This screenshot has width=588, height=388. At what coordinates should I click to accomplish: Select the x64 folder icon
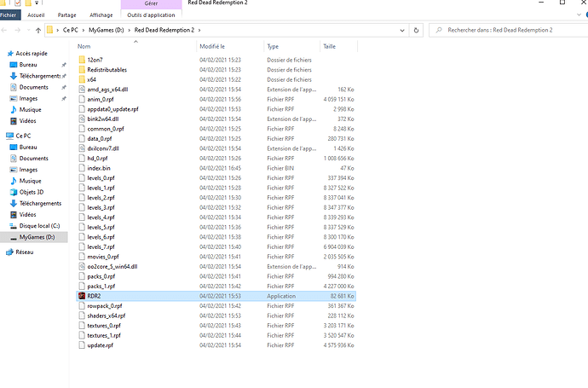pos(82,79)
